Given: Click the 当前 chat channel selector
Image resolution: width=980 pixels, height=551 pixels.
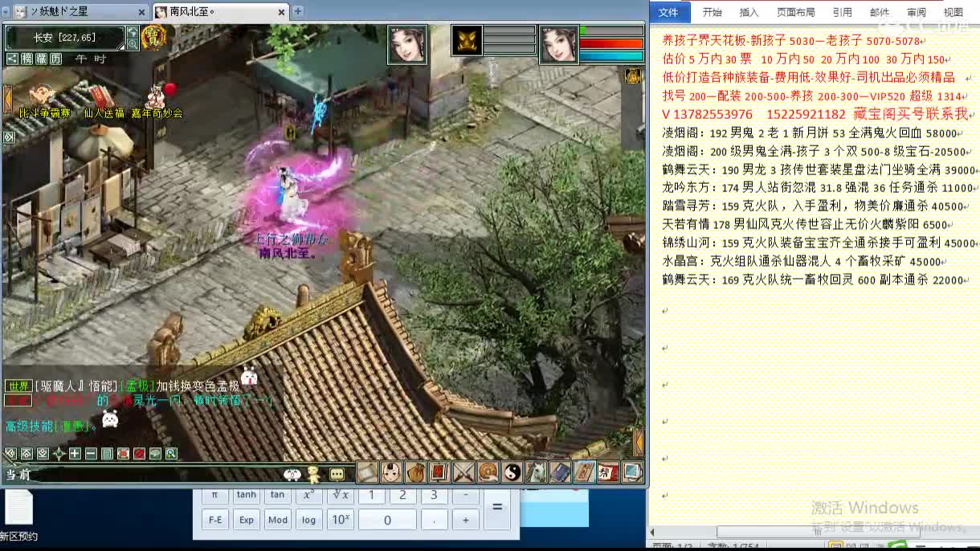Looking at the screenshot, I should [x=18, y=475].
